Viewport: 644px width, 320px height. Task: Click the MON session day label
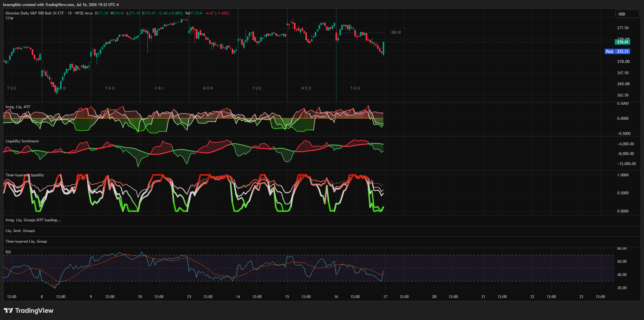[208, 88]
